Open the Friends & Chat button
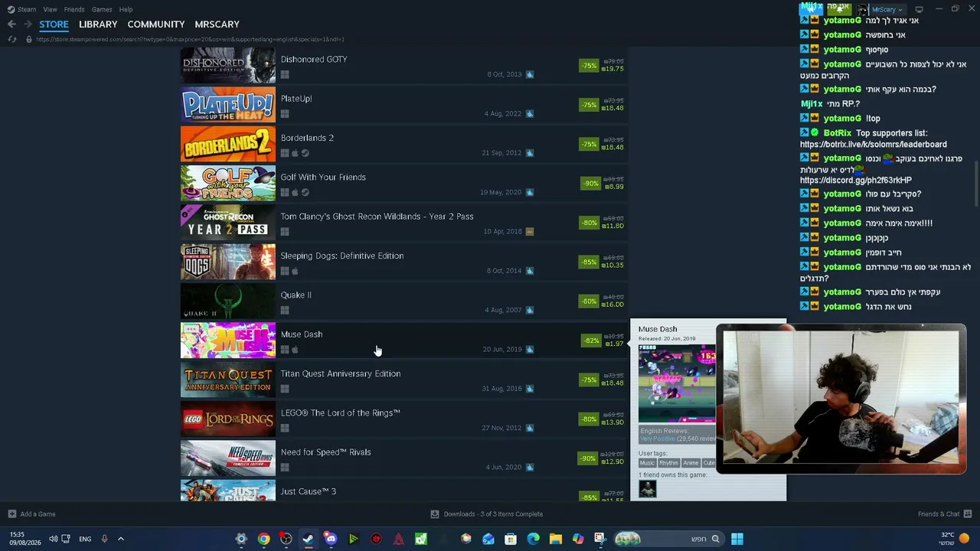Viewport: 980px width, 551px height. 945,514
